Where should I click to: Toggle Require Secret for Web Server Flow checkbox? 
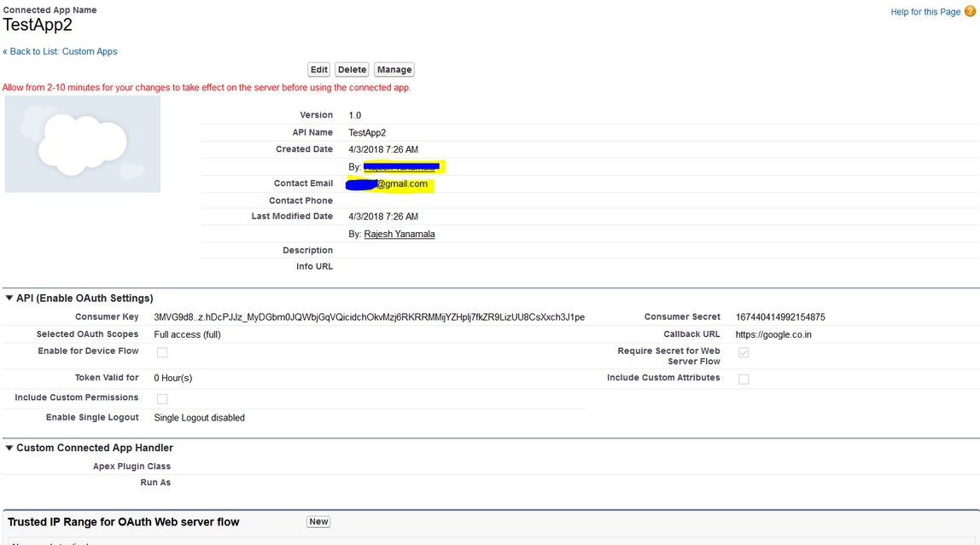point(744,352)
